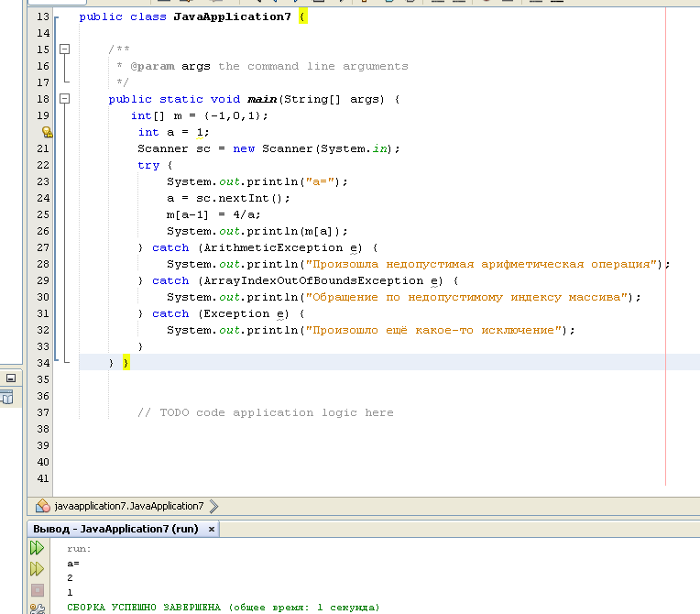Image resolution: width=700 pixels, height=614 pixels.
Task: Click the TODO comment on line 37
Action: [x=265, y=412]
